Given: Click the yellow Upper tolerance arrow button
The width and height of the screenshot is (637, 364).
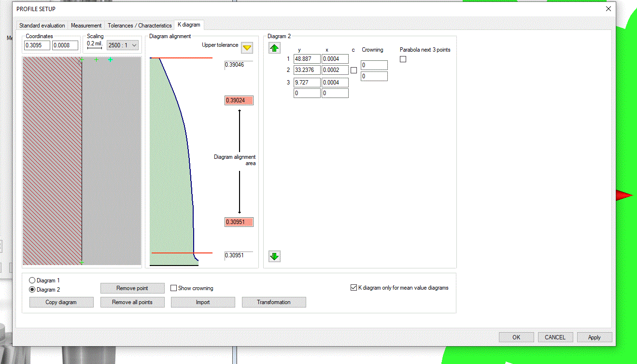Looking at the screenshot, I should point(247,48).
